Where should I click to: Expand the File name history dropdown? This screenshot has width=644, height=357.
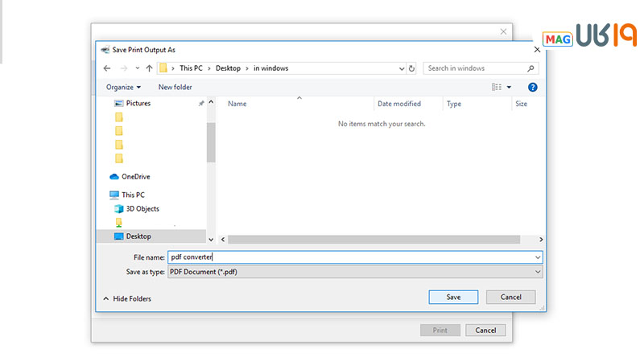point(537,257)
